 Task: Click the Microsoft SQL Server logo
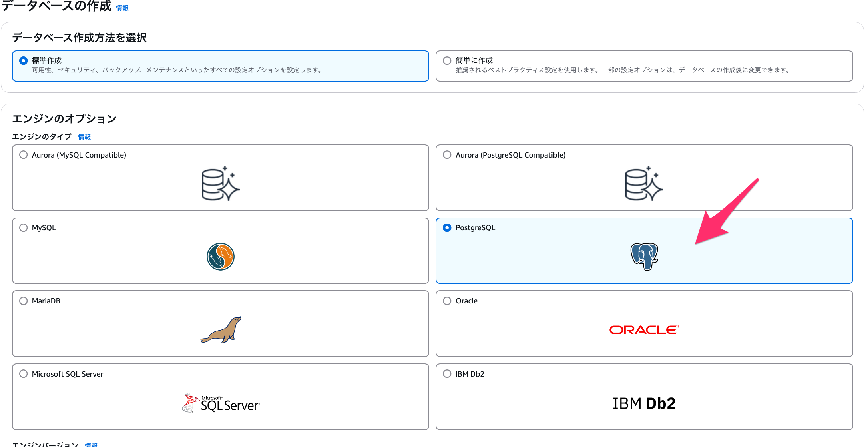coord(221,403)
